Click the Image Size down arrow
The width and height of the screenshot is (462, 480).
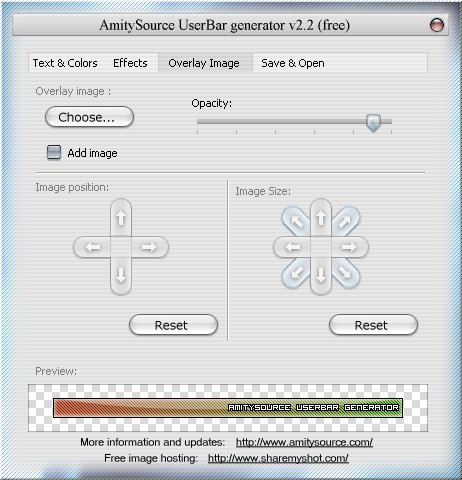pyautogui.click(x=321, y=276)
